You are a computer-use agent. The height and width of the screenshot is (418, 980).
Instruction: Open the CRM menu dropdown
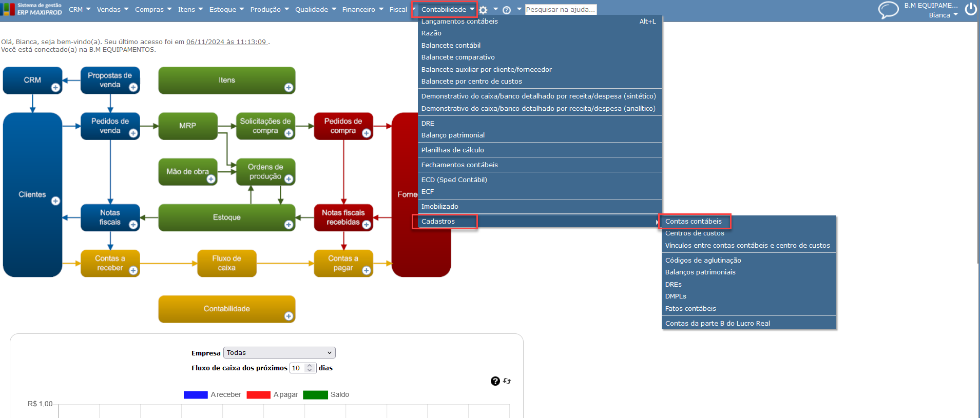[x=80, y=9]
